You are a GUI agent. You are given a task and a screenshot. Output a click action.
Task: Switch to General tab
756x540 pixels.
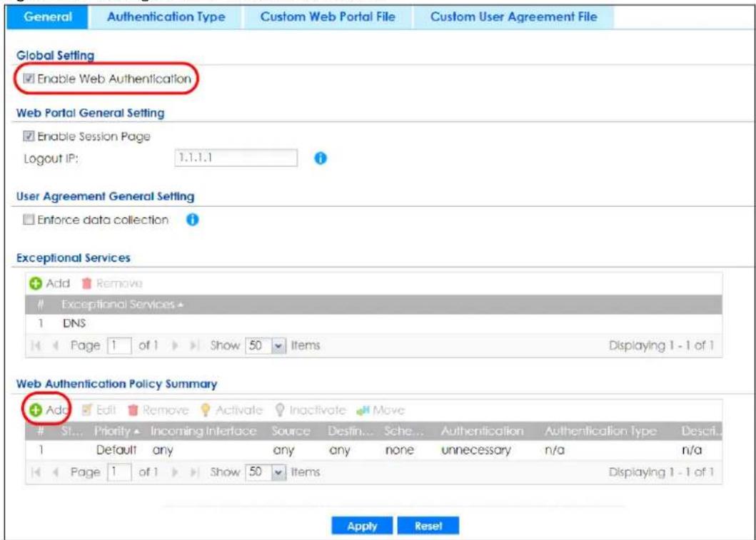[48, 17]
